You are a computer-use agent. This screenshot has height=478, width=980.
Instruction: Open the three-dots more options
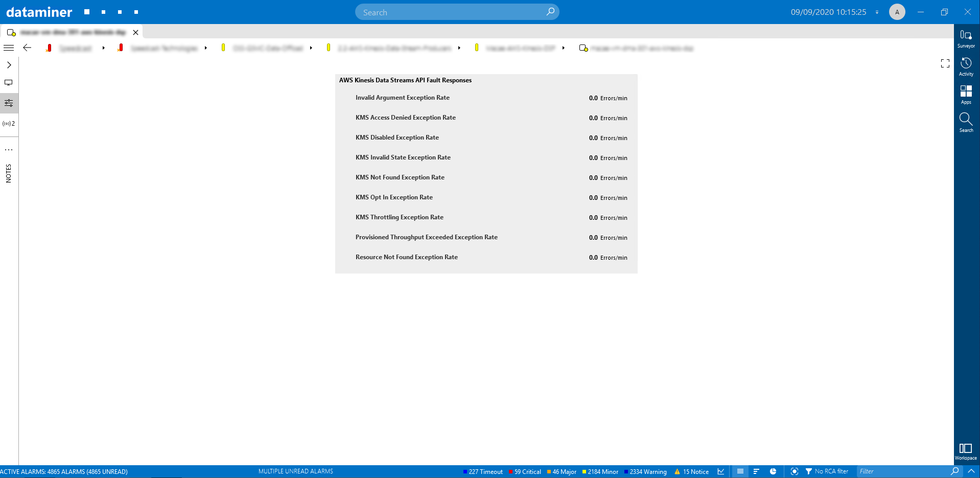pos(9,150)
